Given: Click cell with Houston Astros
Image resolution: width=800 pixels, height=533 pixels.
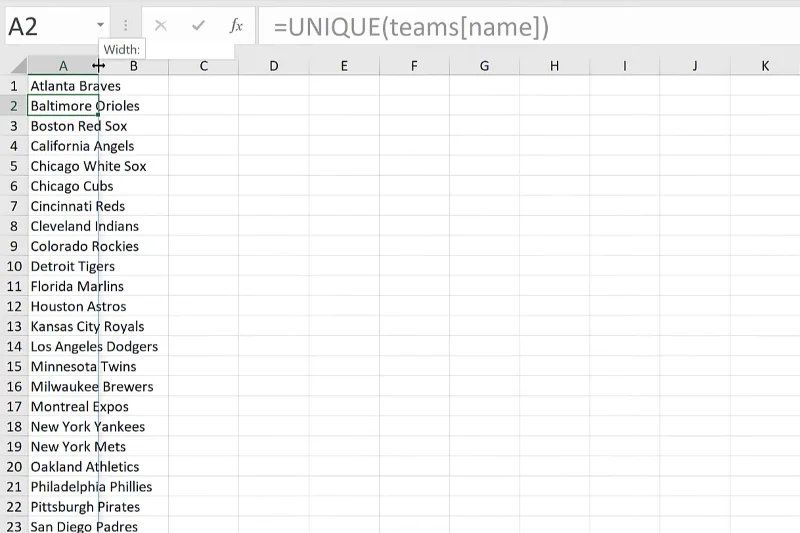Looking at the screenshot, I should point(63,307).
